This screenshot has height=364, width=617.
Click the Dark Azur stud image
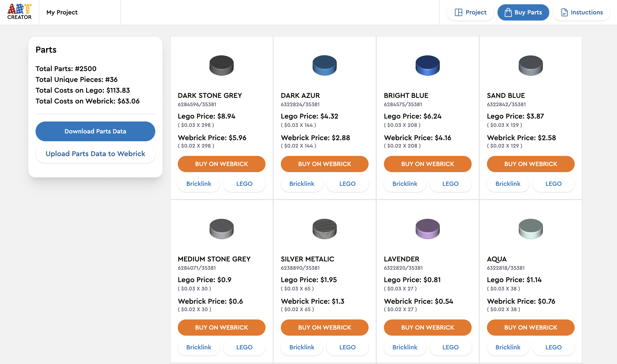(324, 65)
